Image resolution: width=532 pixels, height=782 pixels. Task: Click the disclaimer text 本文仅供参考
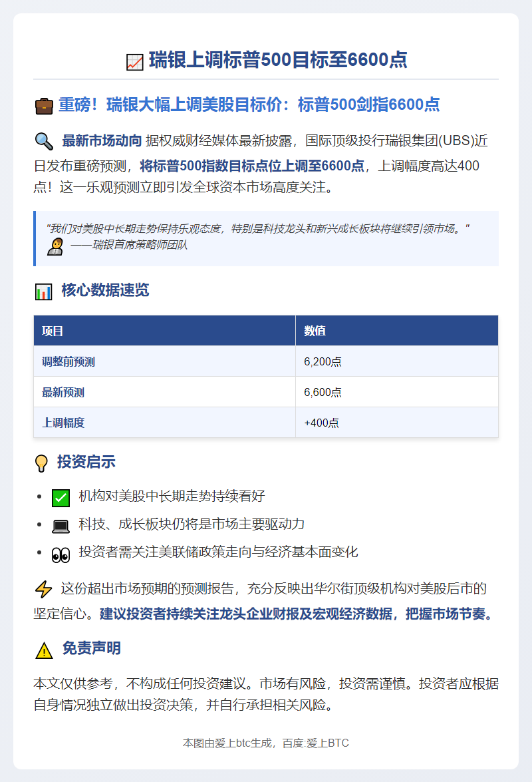[x=266, y=693]
